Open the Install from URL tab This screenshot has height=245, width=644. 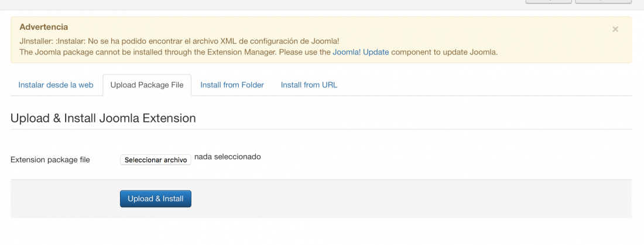[309, 85]
